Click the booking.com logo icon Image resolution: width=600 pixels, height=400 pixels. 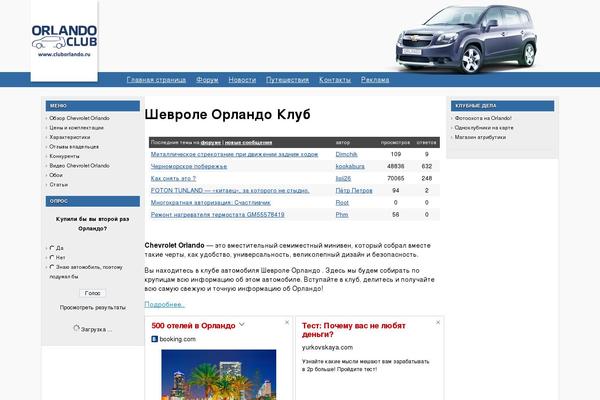click(x=155, y=339)
